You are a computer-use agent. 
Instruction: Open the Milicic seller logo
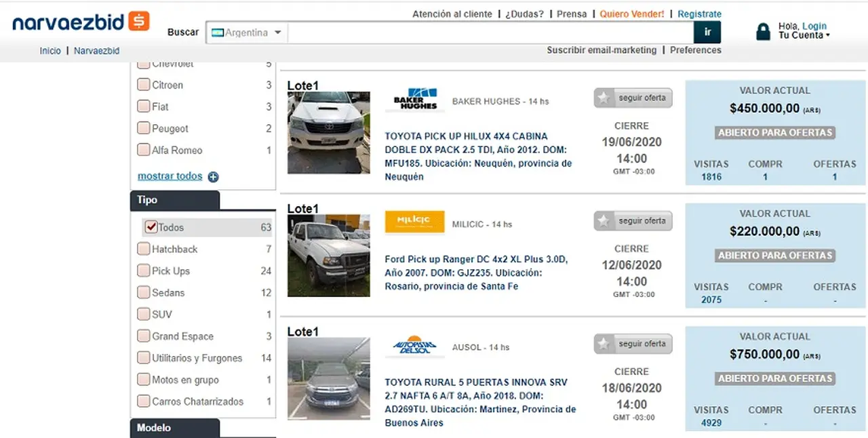pos(415,222)
